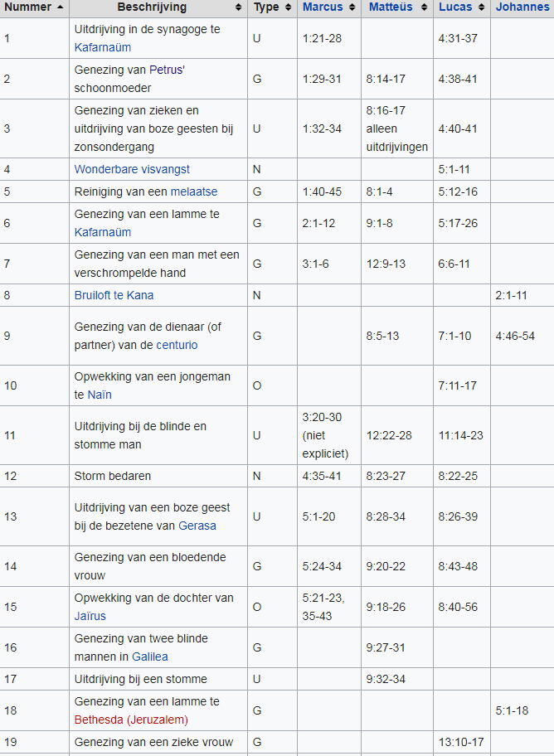Click the sort arrows next to Type
The image size is (554, 756).
[x=288, y=7]
